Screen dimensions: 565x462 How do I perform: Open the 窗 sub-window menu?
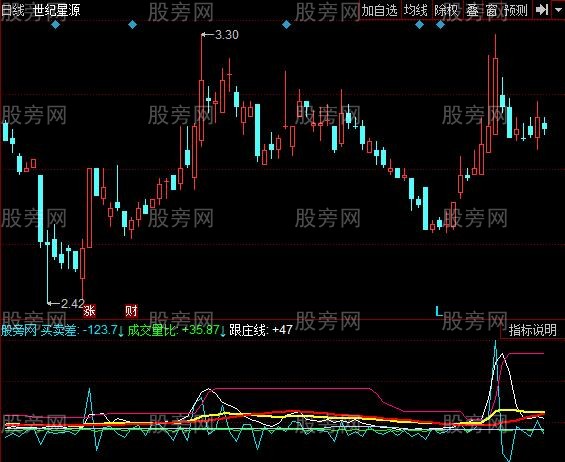point(491,10)
